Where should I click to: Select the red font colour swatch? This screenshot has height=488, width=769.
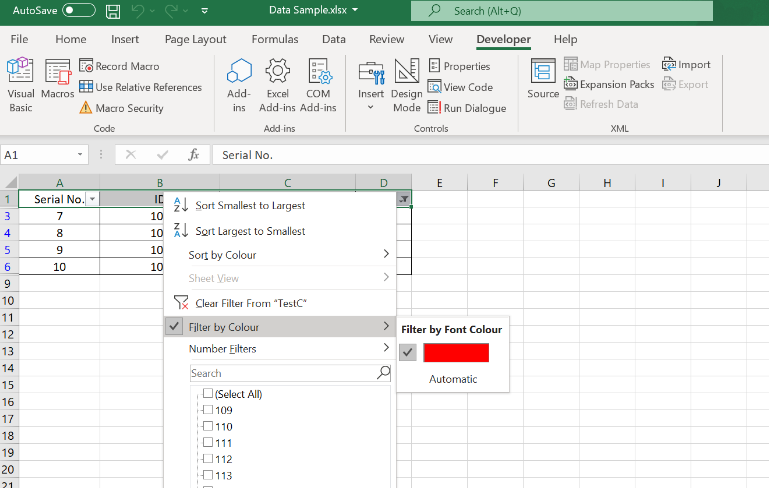tap(456, 352)
